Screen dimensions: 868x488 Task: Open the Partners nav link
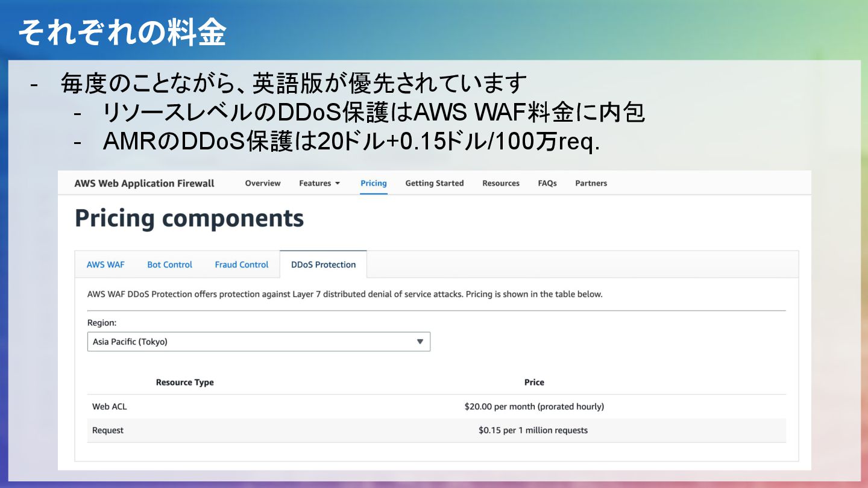point(591,183)
